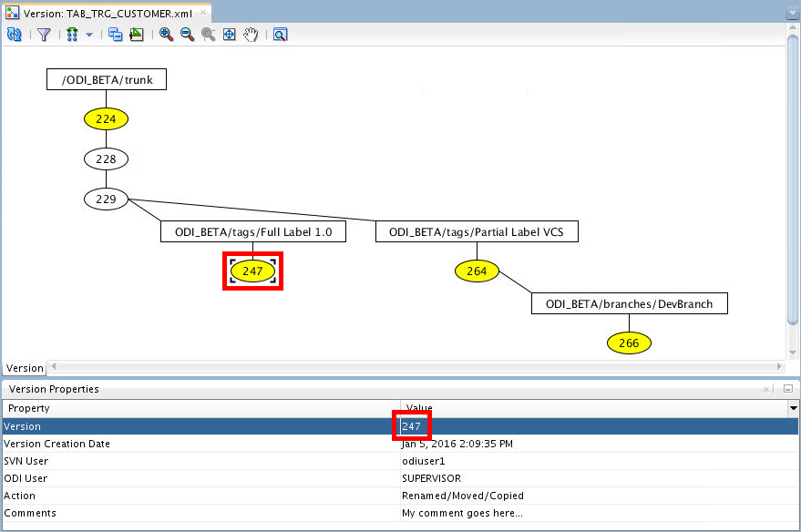Screen dimensions: 801x532
Task: Click the grayed-out zoom reset magnifier
Action: pyautogui.click(x=209, y=35)
